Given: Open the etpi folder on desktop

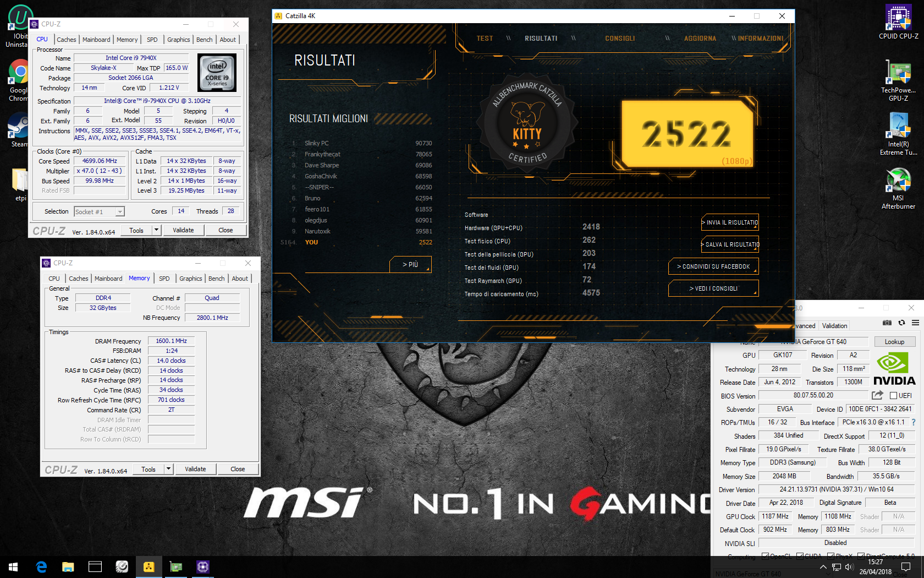Looking at the screenshot, I should [x=20, y=185].
